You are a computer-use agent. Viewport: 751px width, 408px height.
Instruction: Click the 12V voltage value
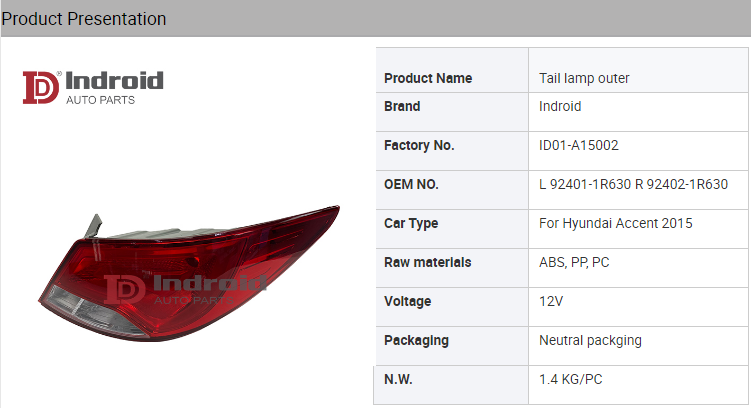(x=552, y=301)
